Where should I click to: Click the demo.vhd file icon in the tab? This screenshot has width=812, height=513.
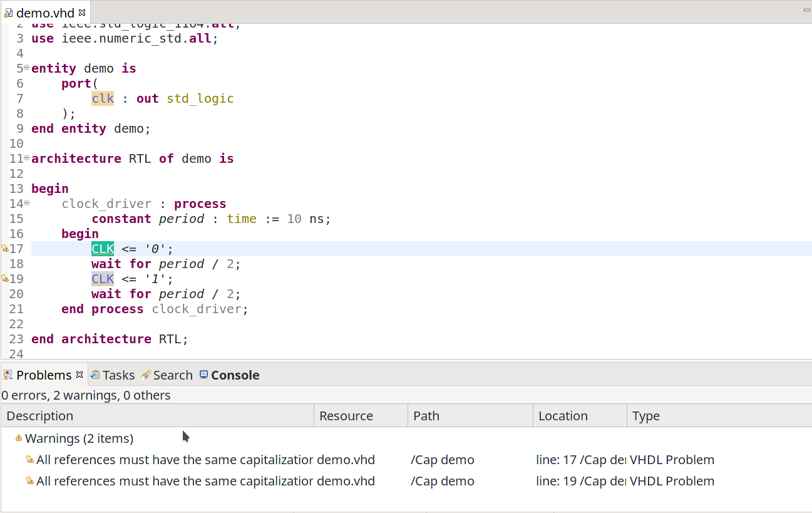(x=8, y=13)
